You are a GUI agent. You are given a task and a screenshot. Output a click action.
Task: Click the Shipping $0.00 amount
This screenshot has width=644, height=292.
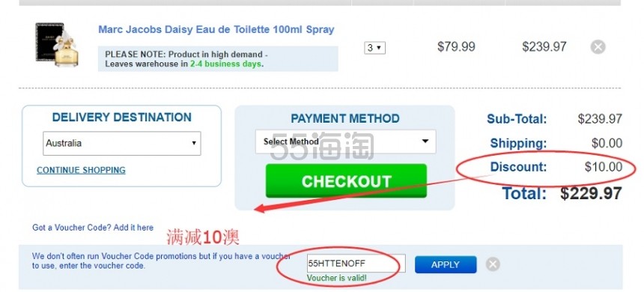[607, 143]
